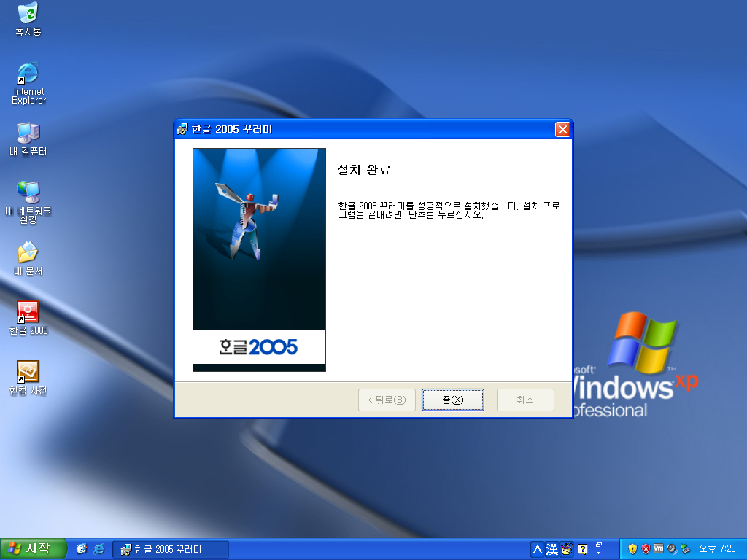Screen dimensions: 747x560
Task: Launch Internet Explorer from quick launch
Action: [x=99, y=549]
